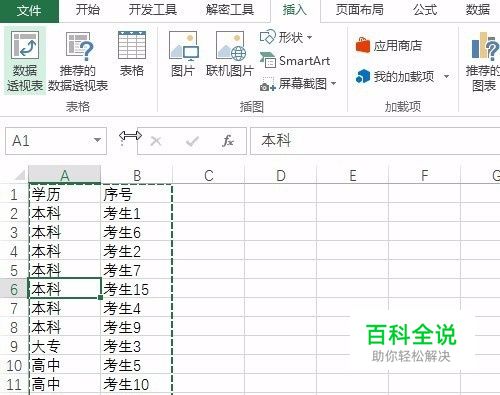This screenshot has height=395, width=500.
Task: Open the File (文件) tab
Action: tap(29, 11)
